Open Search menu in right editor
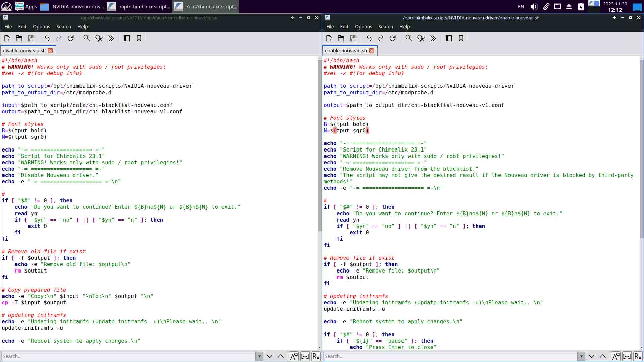 click(385, 27)
